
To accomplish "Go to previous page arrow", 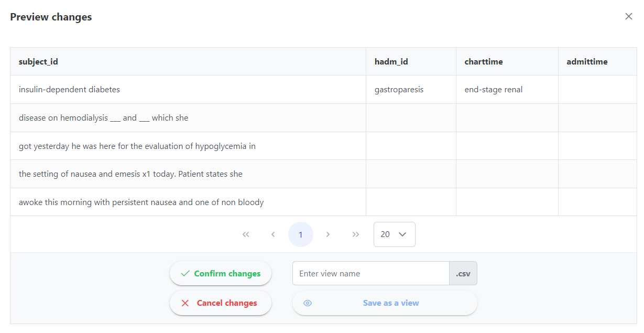I will click(273, 234).
